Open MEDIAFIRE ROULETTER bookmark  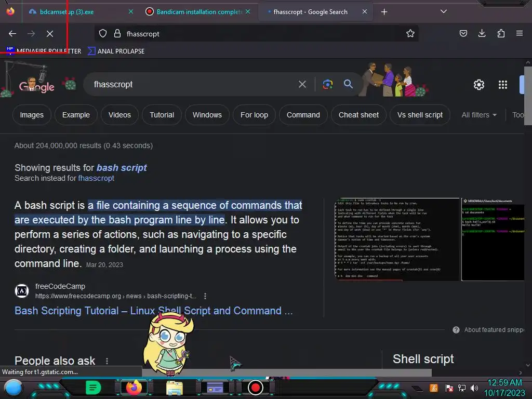(44, 51)
